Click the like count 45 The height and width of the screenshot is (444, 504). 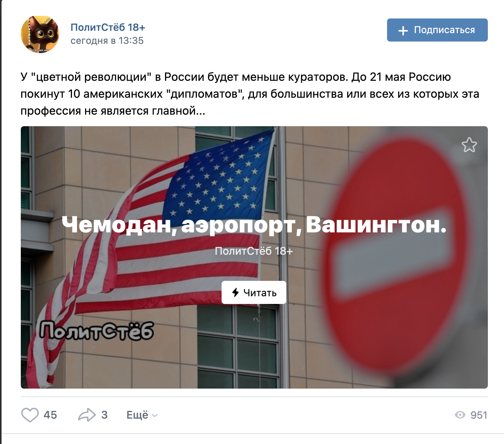click(x=50, y=415)
